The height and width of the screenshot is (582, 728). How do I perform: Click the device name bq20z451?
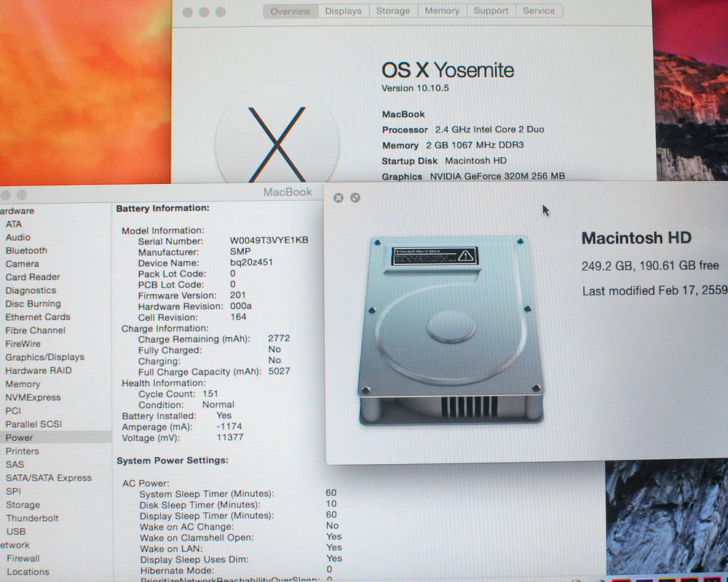(251, 262)
